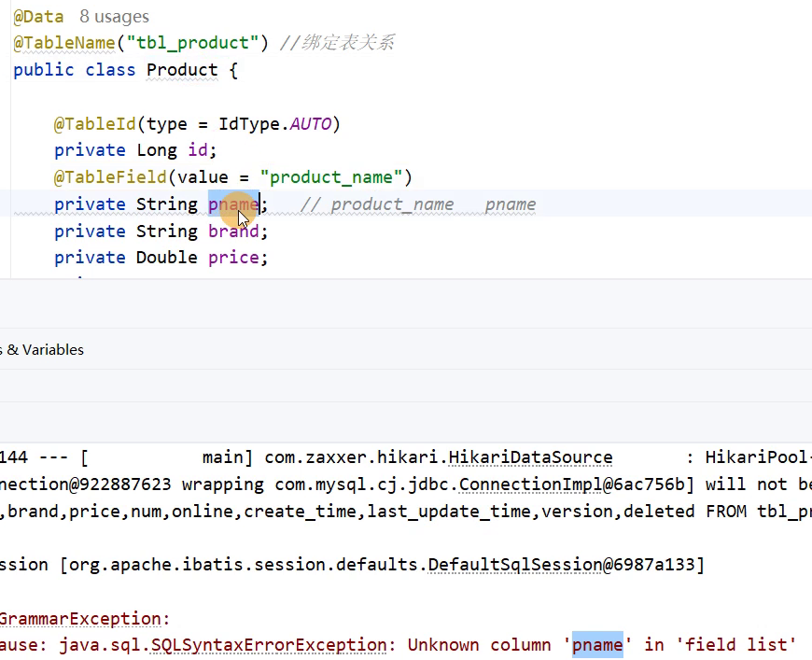This screenshot has width=812, height=660.
Task: Click 'create_time' in the SQL log line
Action: 300,512
